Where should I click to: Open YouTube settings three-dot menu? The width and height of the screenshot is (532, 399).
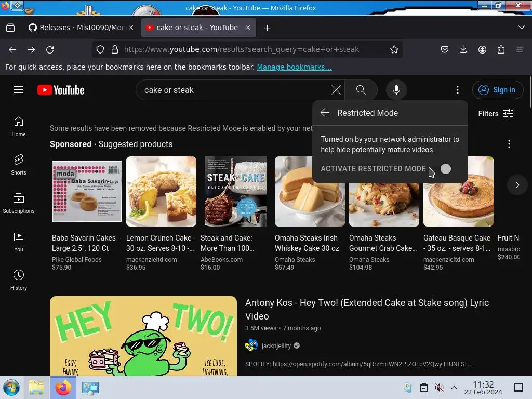point(457,90)
